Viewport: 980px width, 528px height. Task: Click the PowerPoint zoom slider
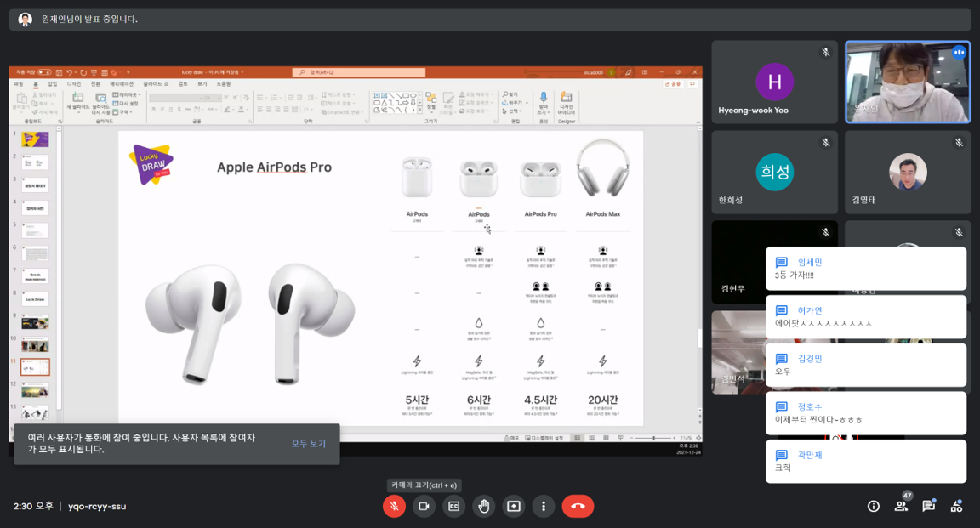(653, 438)
